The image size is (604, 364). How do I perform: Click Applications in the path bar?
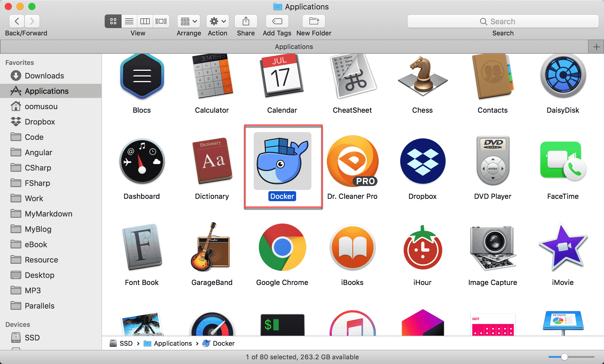click(168, 343)
